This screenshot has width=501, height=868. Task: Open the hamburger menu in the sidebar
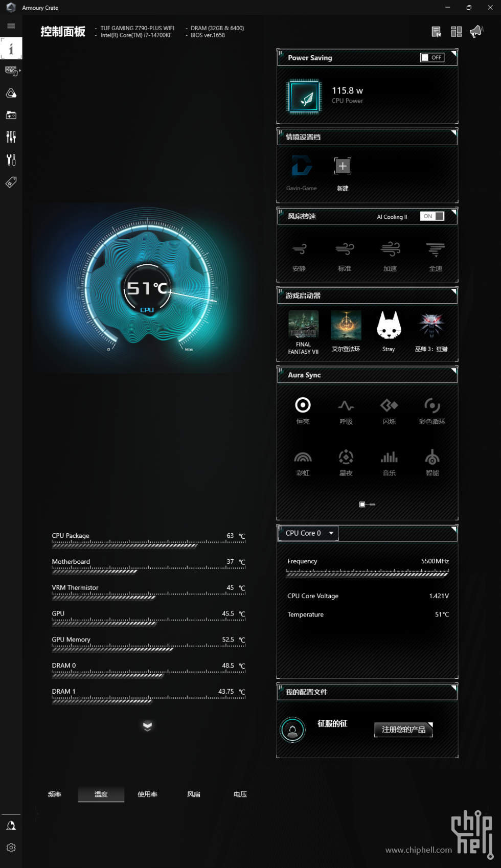[11, 26]
